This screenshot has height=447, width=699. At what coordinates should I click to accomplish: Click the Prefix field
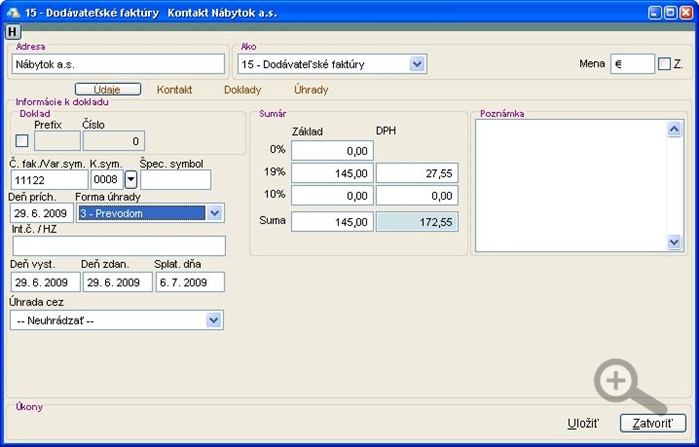pos(58,141)
